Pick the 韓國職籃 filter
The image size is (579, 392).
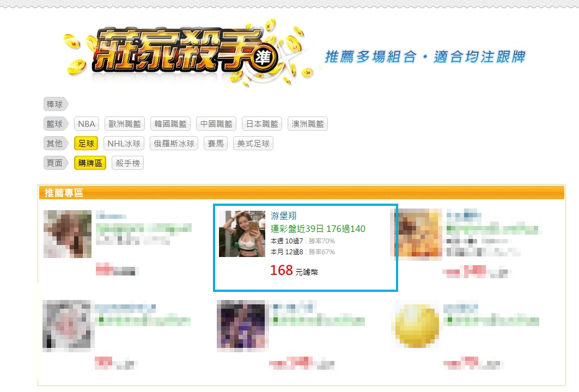[170, 124]
